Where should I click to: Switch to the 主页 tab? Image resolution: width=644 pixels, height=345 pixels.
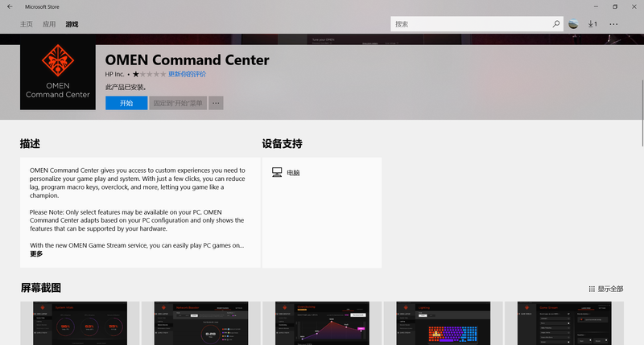coord(27,24)
